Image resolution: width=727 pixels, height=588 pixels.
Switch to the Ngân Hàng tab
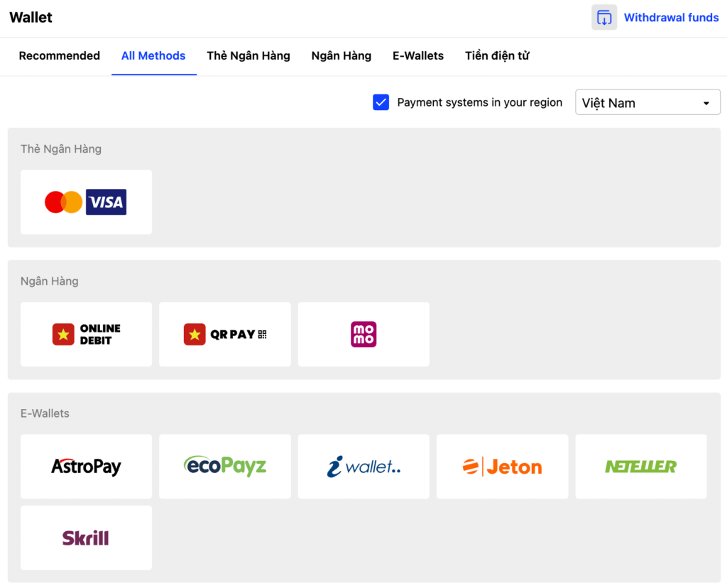tap(341, 56)
